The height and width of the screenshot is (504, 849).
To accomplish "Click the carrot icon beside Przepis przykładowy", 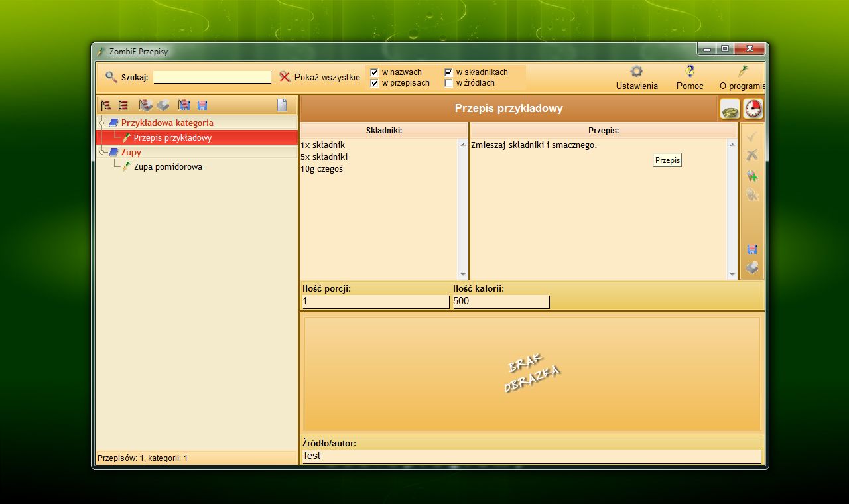I will coord(126,137).
